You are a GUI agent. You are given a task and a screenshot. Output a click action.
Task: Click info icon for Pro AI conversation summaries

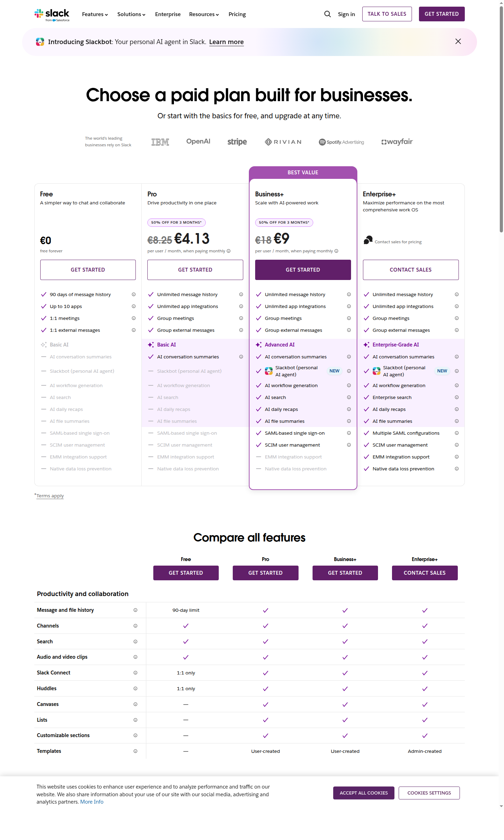point(241,357)
